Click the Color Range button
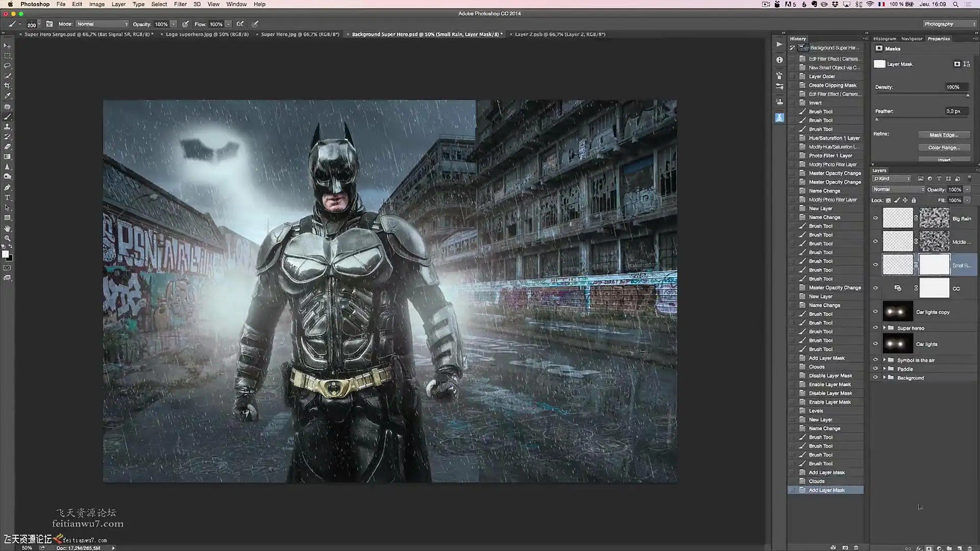Screen dimensions: 980x551 point(943,147)
